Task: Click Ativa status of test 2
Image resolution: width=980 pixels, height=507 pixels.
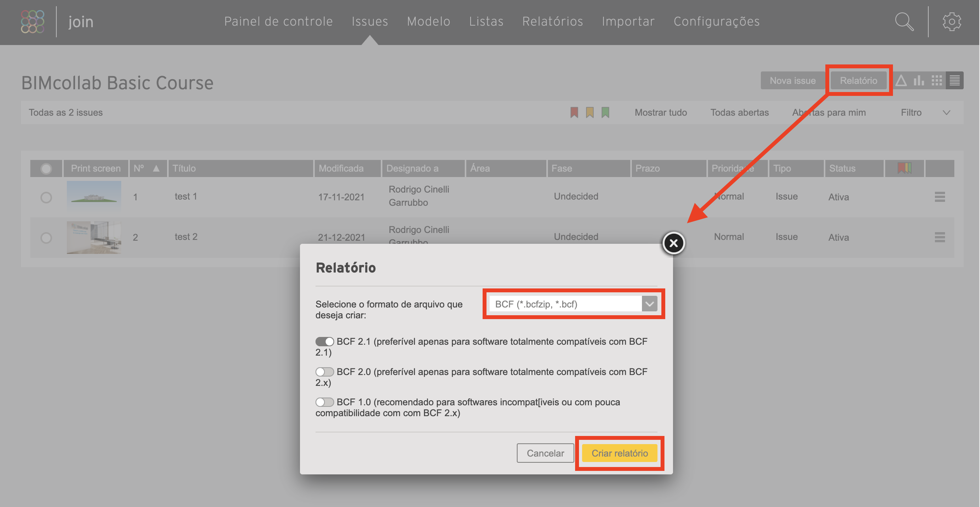Action: [x=839, y=238]
